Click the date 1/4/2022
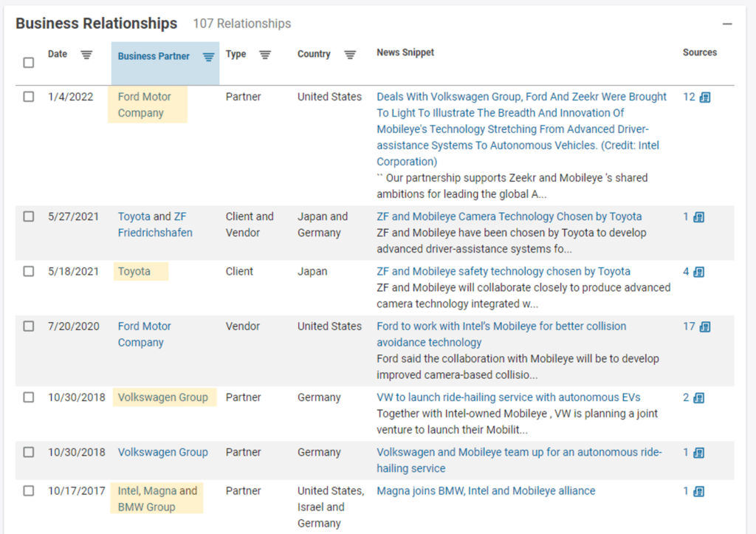 (70, 97)
